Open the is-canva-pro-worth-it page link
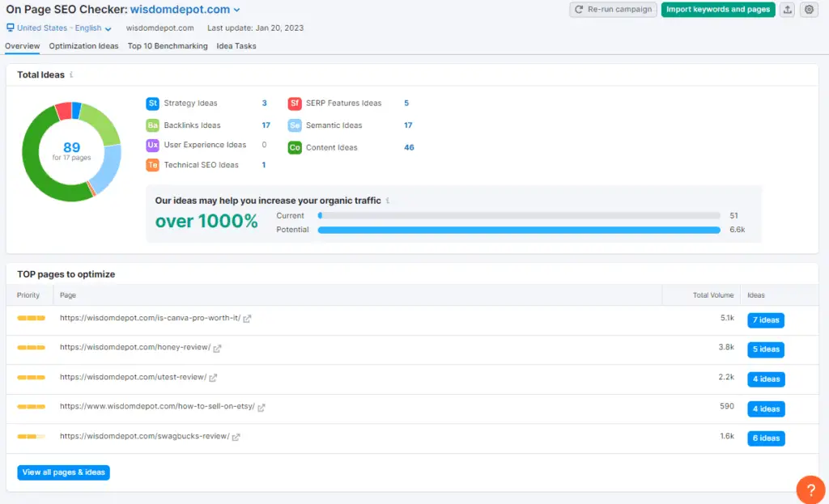This screenshot has height=504, width=829. [x=150, y=317]
